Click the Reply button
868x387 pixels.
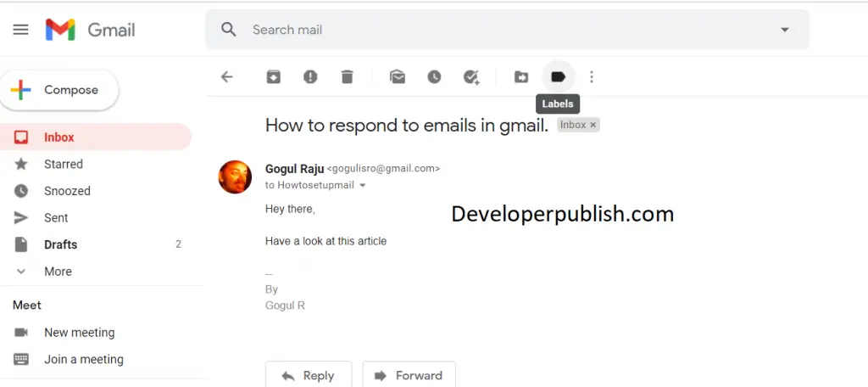(309, 375)
